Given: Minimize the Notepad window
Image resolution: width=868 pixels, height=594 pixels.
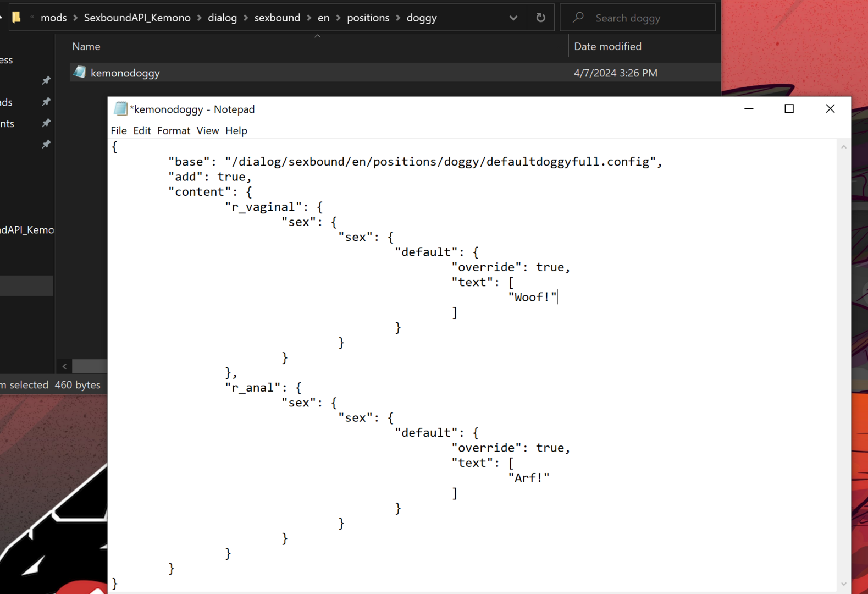Looking at the screenshot, I should pos(749,109).
